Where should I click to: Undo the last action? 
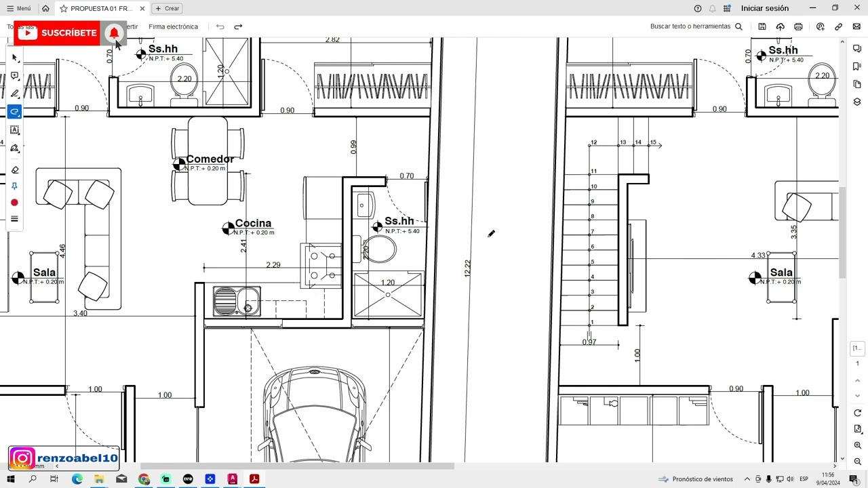tap(220, 26)
